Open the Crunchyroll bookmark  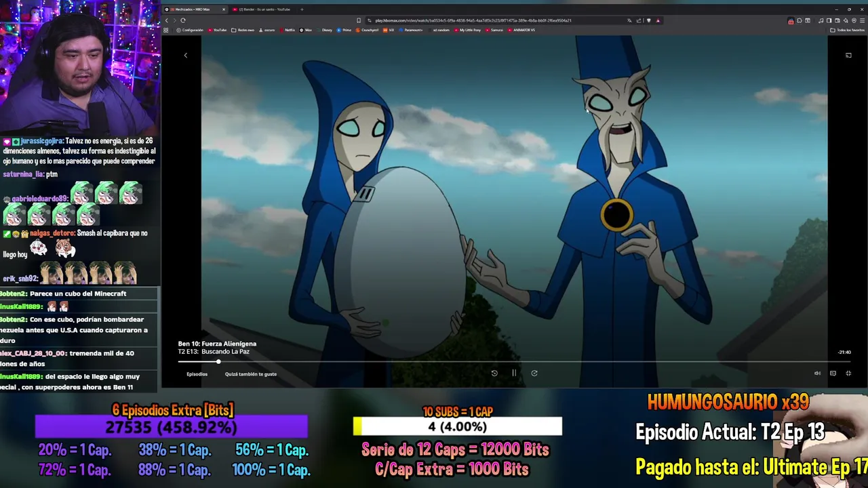pos(366,30)
